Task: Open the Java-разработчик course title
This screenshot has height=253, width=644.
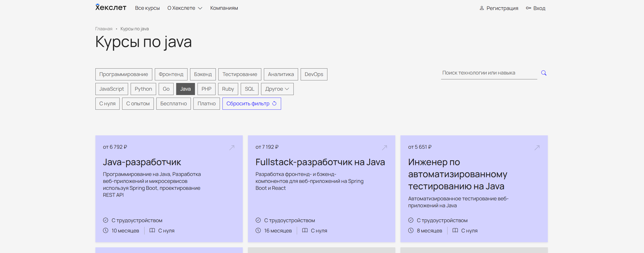Action: click(x=142, y=162)
